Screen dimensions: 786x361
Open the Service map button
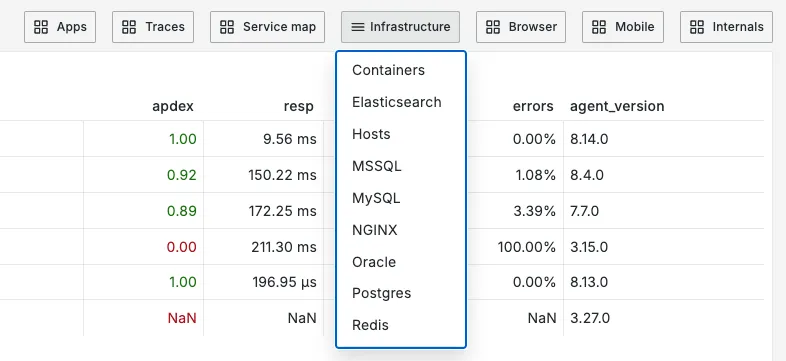tap(267, 27)
